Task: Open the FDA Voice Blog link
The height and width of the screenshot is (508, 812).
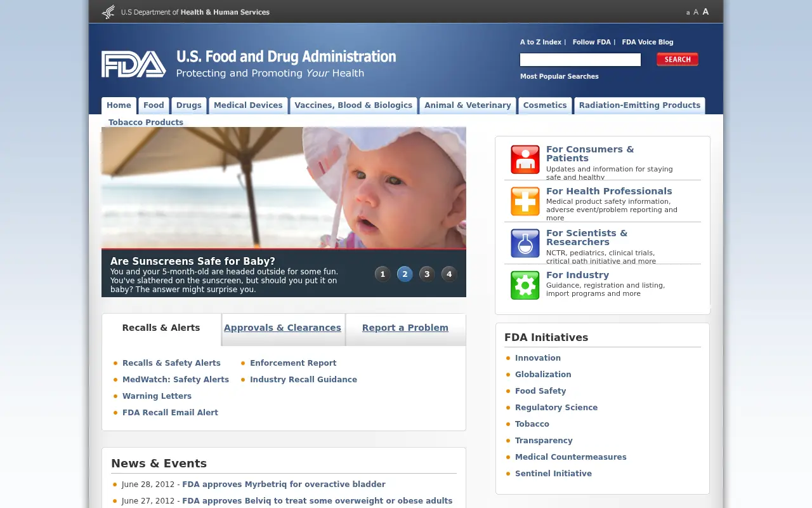Action: click(648, 42)
